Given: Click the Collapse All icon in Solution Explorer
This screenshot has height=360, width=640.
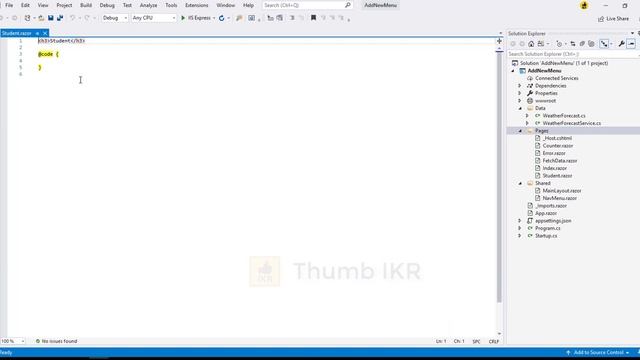Looking at the screenshot, I should [582, 44].
